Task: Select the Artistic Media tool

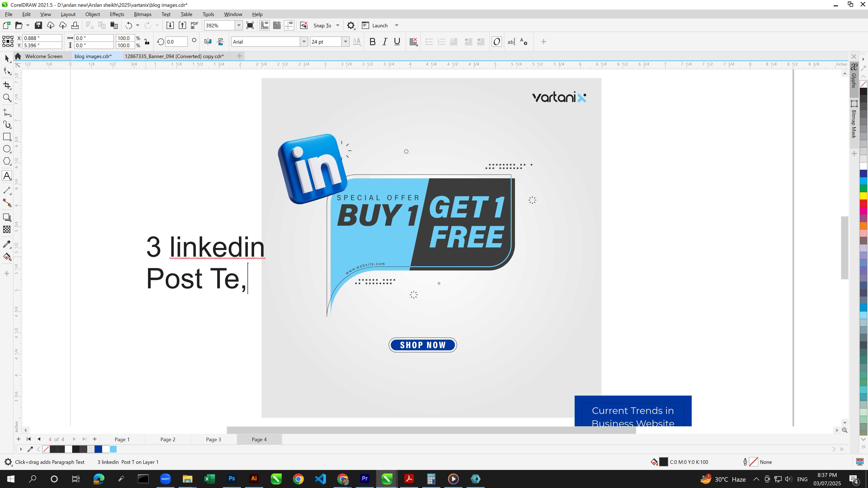Action: pyautogui.click(x=7, y=125)
